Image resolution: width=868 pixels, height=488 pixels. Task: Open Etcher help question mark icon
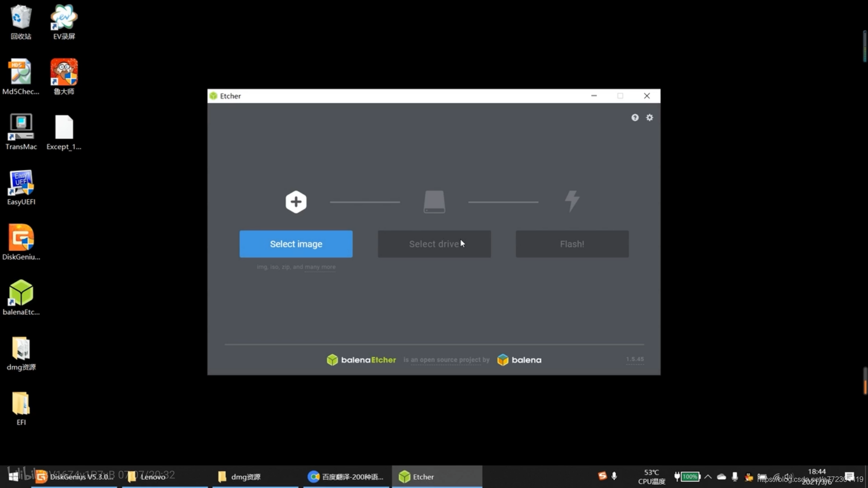(x=635, y=117)
